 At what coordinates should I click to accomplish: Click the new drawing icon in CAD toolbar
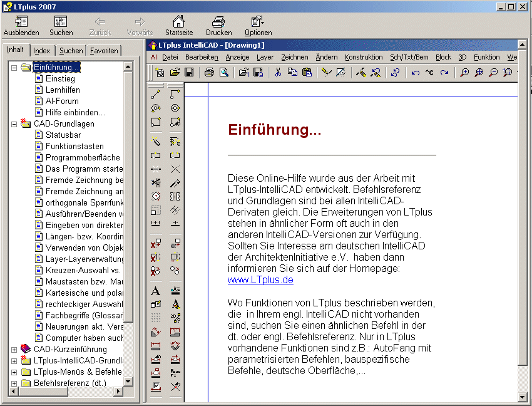(x=160, y=72)
